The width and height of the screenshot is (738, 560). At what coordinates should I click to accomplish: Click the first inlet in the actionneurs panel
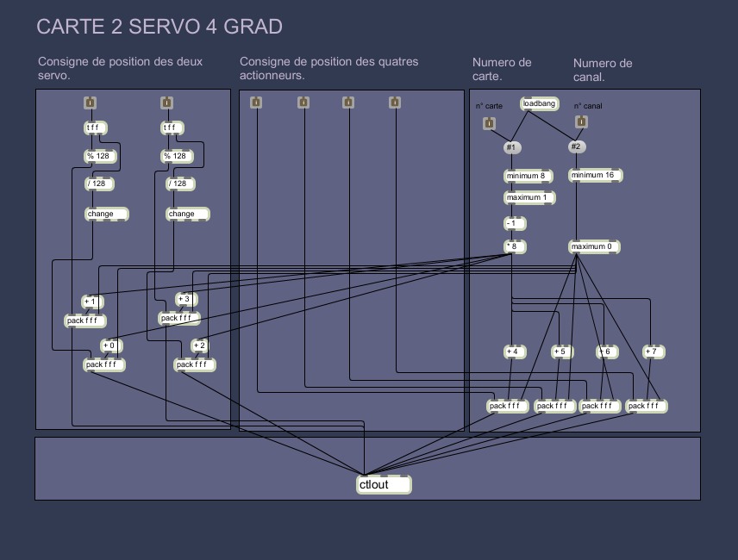tap(256, 103)
